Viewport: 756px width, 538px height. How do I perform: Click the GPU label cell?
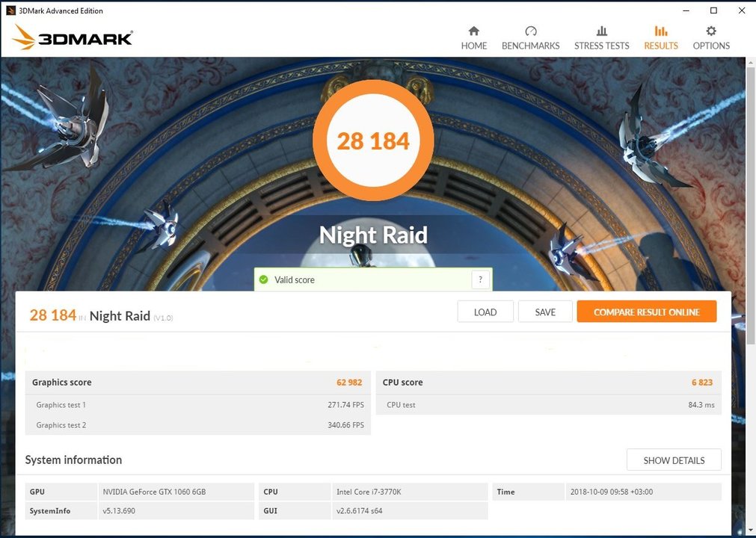pos(61,492)
